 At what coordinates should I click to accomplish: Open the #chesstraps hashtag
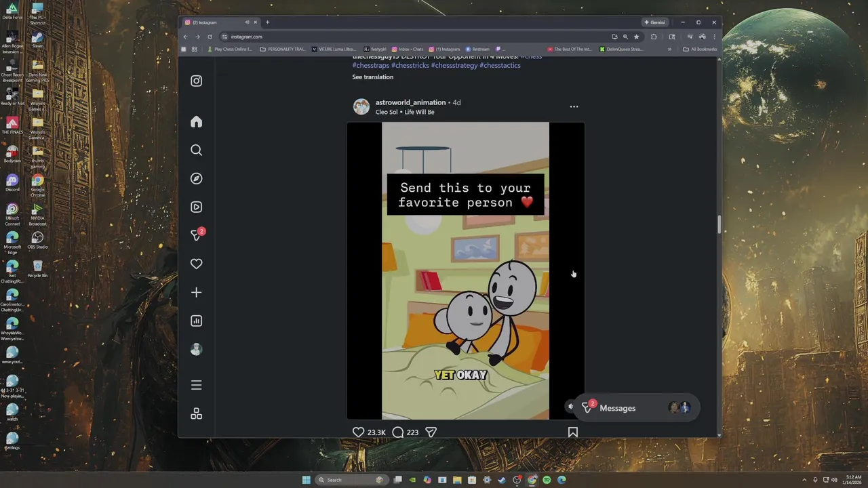click(371, 66)
